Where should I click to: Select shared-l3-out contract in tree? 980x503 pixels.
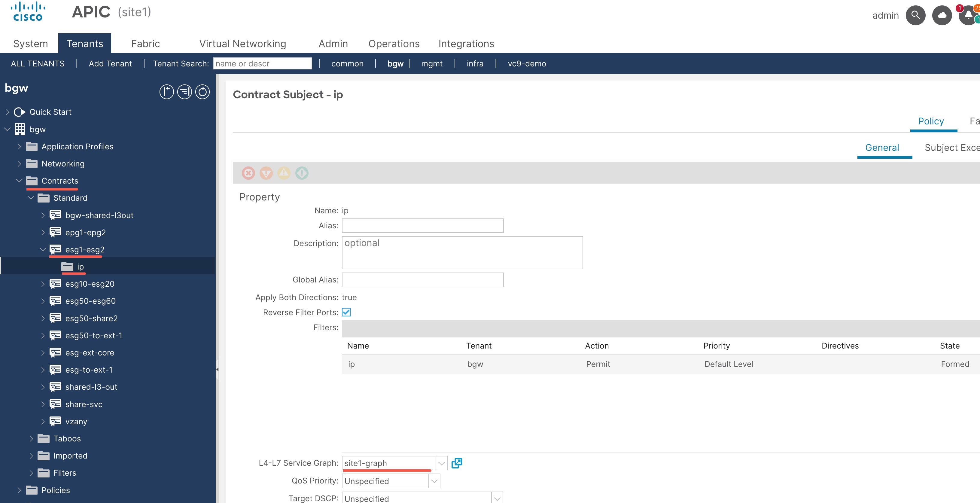pyautogui.click(x=91, y=387)
